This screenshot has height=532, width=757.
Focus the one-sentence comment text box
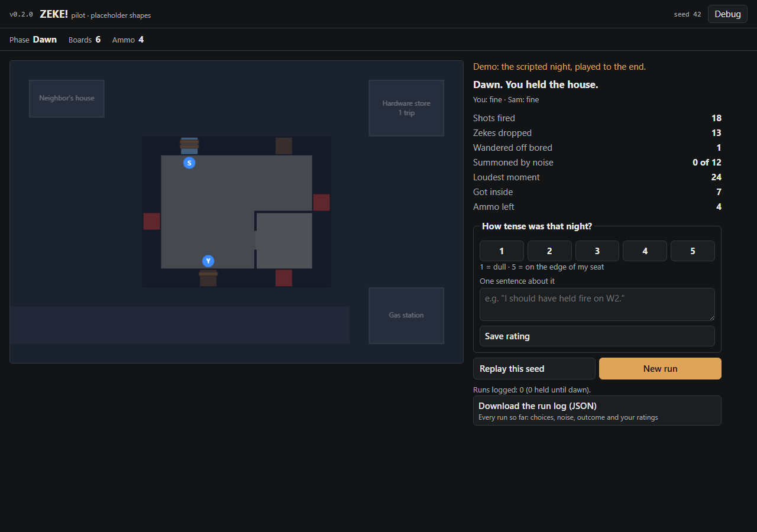tap(597, 304)
